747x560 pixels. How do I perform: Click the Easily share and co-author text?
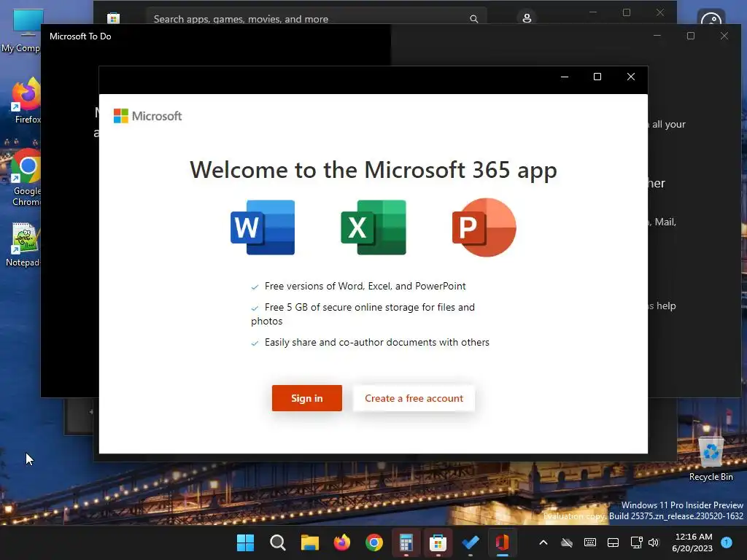(377, 343)
